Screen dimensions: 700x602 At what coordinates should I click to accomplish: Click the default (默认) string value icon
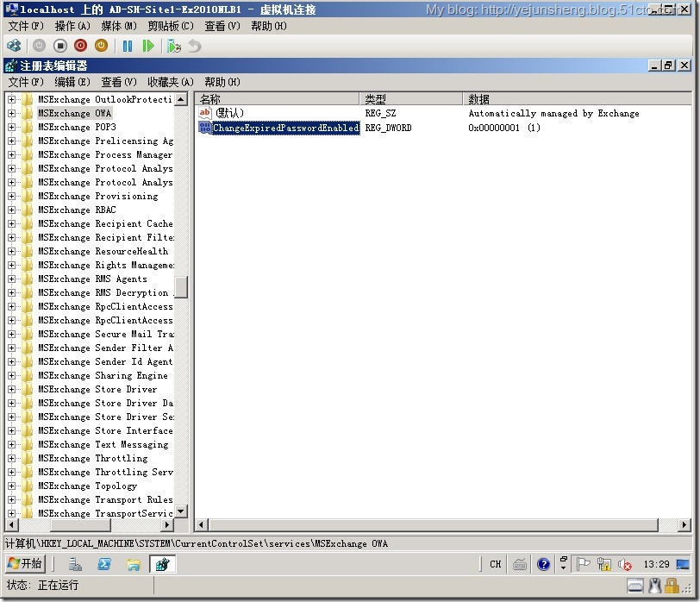205,113
